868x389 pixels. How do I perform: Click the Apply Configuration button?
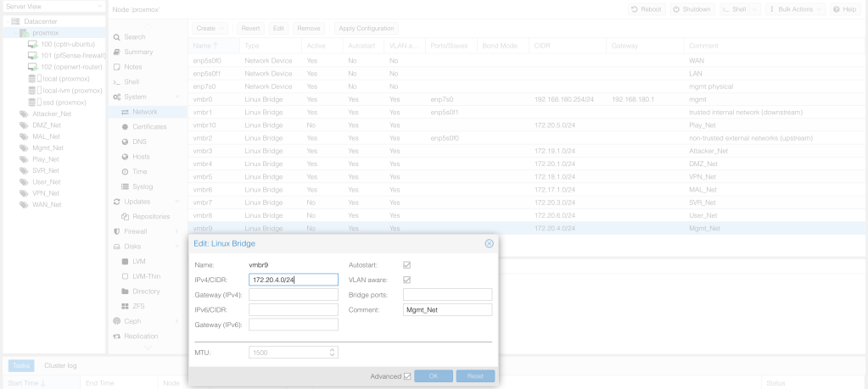367,28
